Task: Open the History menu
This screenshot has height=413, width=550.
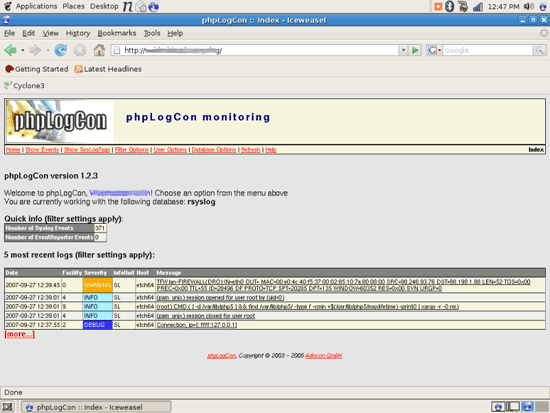Action: pos(78,33)
